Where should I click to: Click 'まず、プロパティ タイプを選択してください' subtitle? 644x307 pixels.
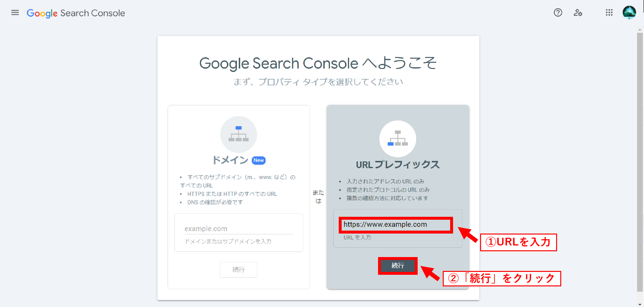[x=318, y=82]
